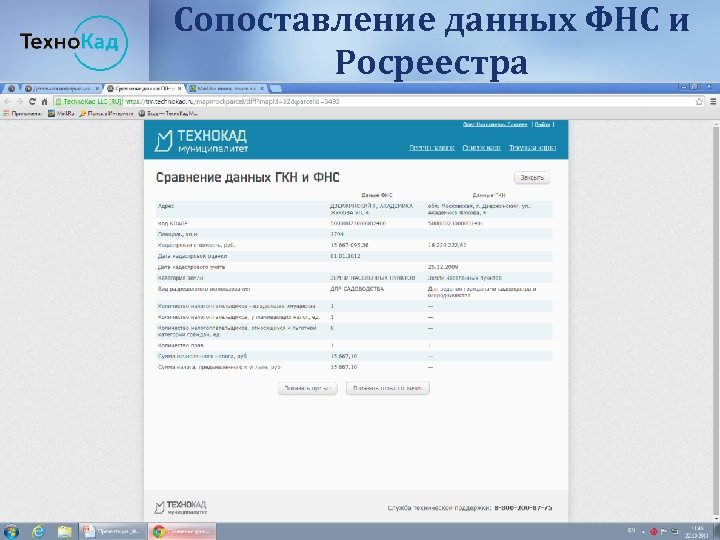Go back with the browser back arrow

point(7,101)
